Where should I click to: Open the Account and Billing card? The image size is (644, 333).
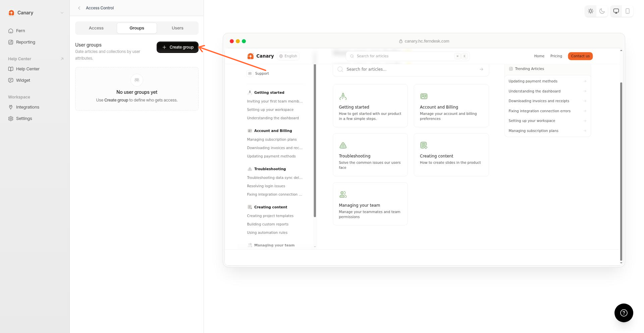pos(451,106)
